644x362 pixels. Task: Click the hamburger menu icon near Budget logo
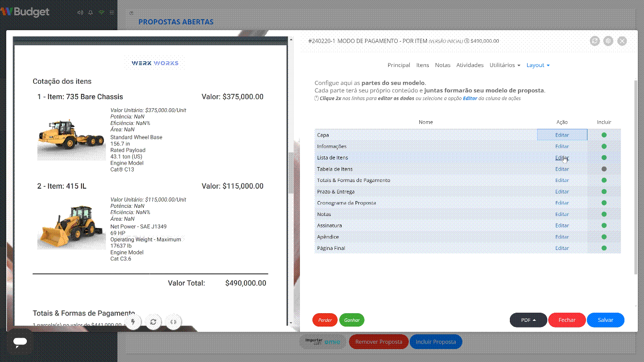pyautogui.click(x=112, y=12)
